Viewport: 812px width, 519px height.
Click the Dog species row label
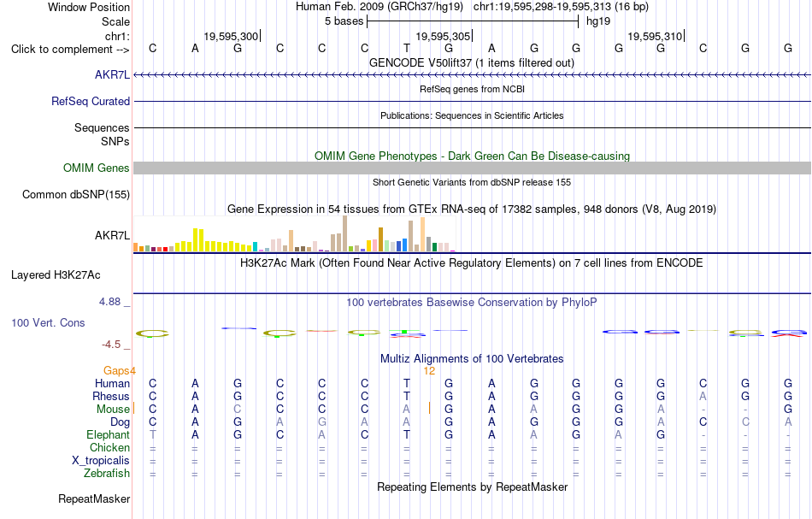coord(121,422)
